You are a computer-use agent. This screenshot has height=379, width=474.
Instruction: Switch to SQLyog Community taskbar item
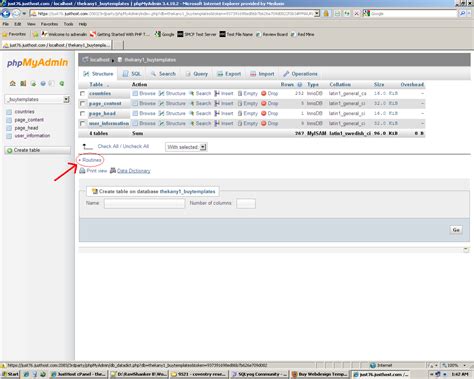[258, 374]
